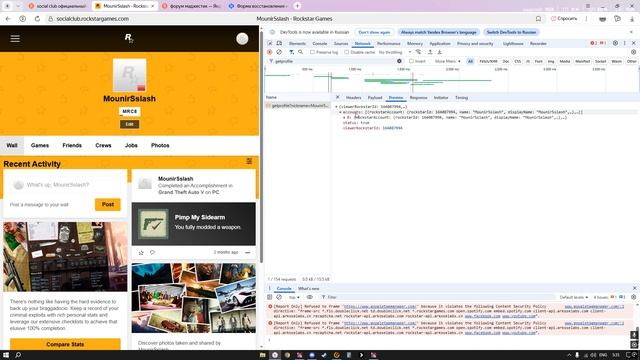Click Always match Yandex Browser's language
Screen dimensions: 640x360
[439, 32]
